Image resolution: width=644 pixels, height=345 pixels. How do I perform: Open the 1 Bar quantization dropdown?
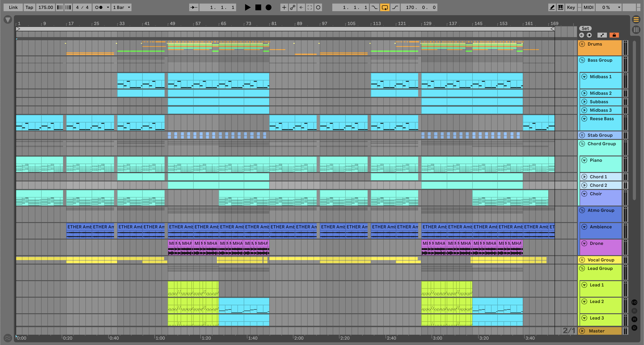[x=121, y=8]
